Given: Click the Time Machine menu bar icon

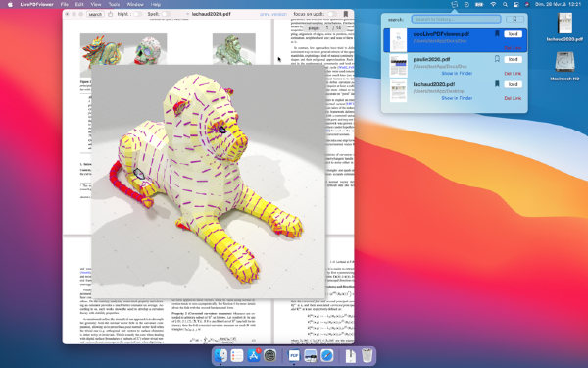Looking at the screenshot, I should click(466, 5).
